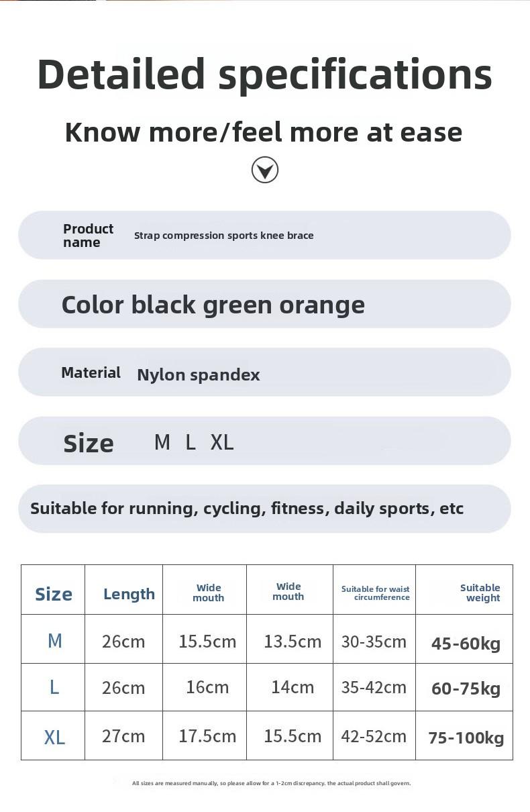Screen dimensions: 530x812
Task: Click the 45-60kg weight cell
Action: 466,644
